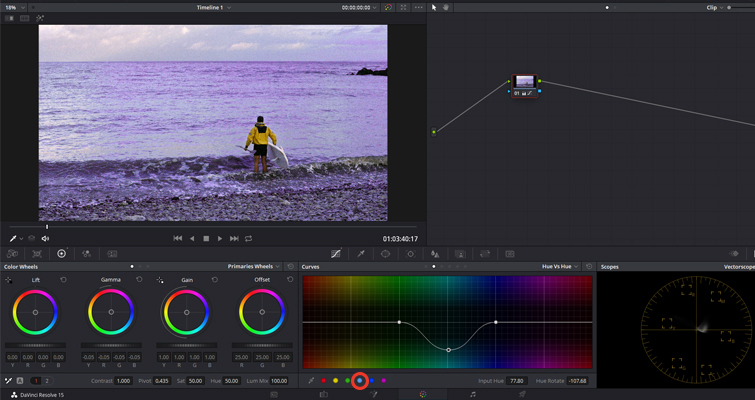This screenshot has width=755, height=400.
Task: Switch to the Fusion page
Action: pyautogui.click(x=373, y=395)
